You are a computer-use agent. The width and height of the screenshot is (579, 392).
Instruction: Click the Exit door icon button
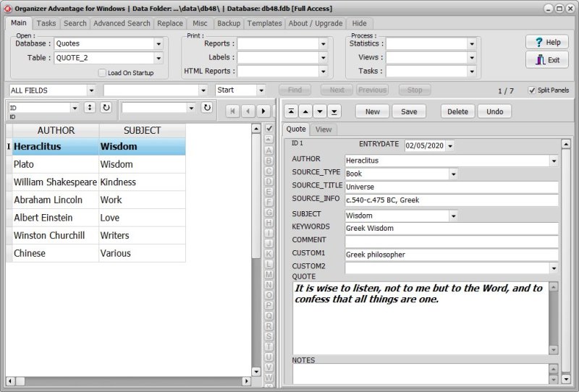click(547, 60)
